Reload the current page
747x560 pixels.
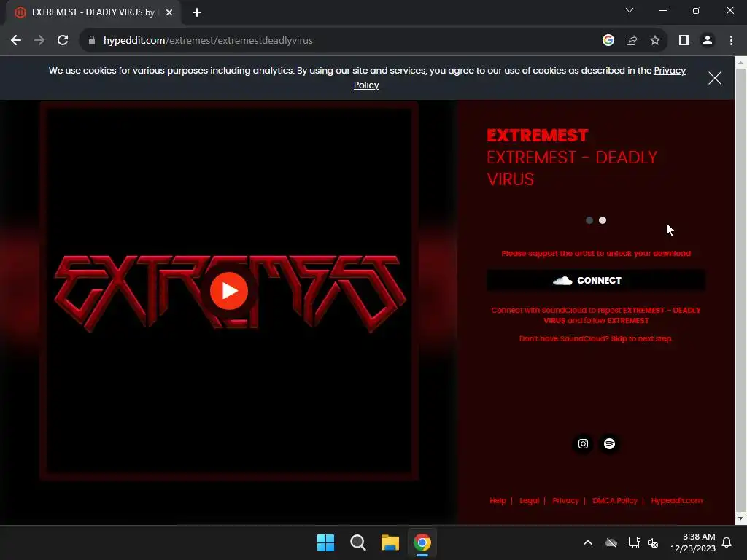click(63, 41)
